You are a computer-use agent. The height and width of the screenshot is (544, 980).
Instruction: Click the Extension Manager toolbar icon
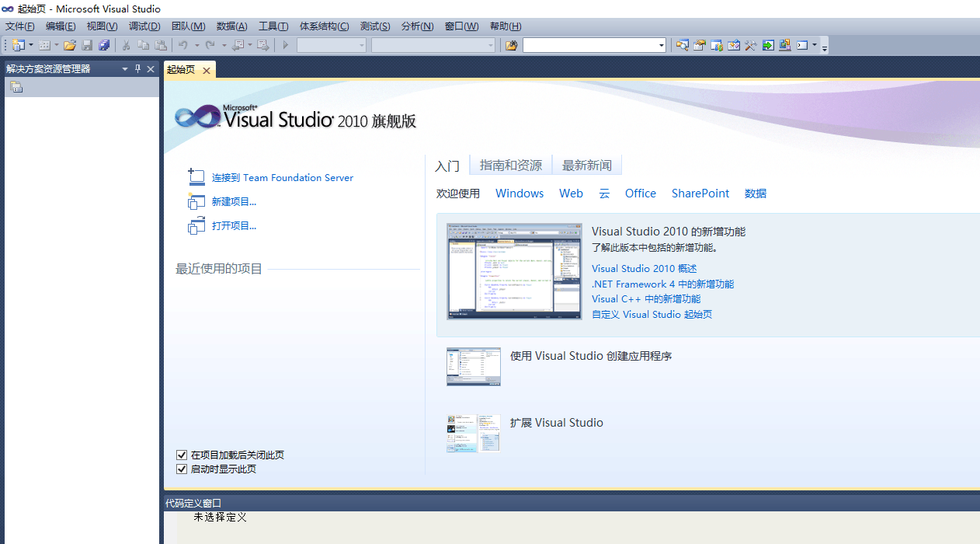coord(785,45)
